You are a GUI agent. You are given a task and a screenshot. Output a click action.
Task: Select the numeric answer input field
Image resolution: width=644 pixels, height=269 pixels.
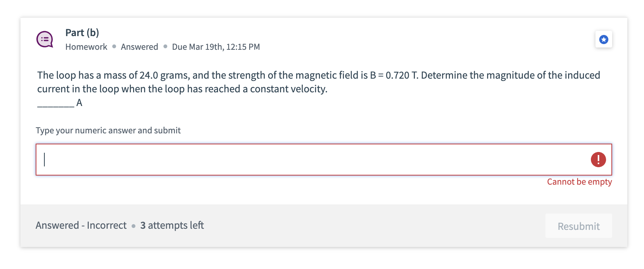coord(303,160)
